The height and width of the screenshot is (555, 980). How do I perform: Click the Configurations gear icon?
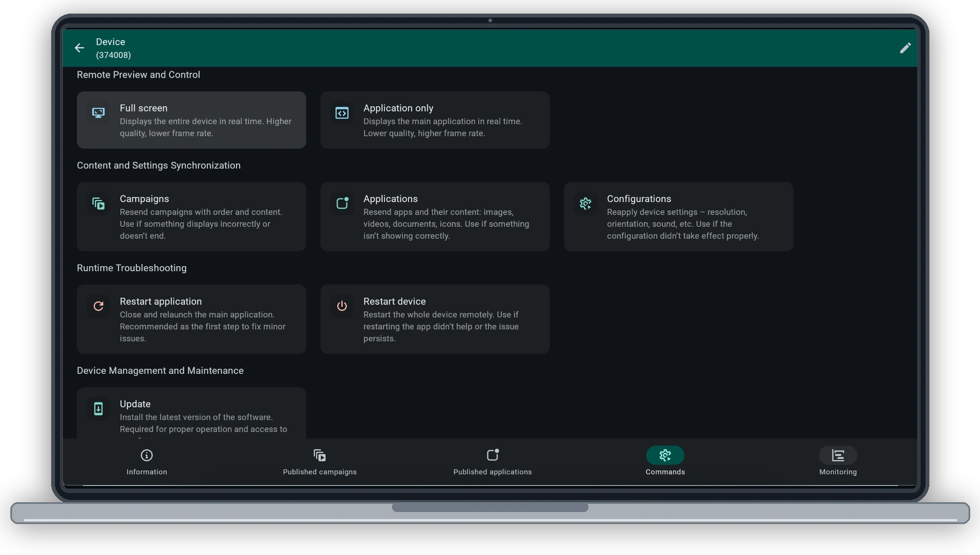pos(585,203)
